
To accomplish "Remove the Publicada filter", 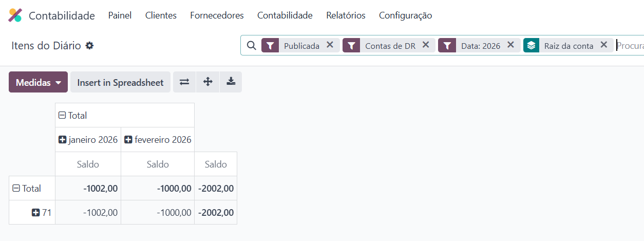I will 330,45.
